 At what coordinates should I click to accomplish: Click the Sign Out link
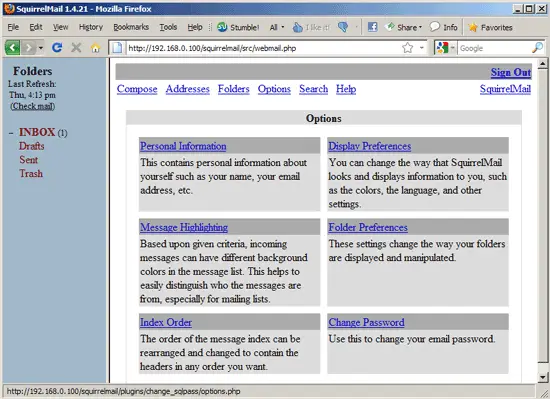pos(511,72)
